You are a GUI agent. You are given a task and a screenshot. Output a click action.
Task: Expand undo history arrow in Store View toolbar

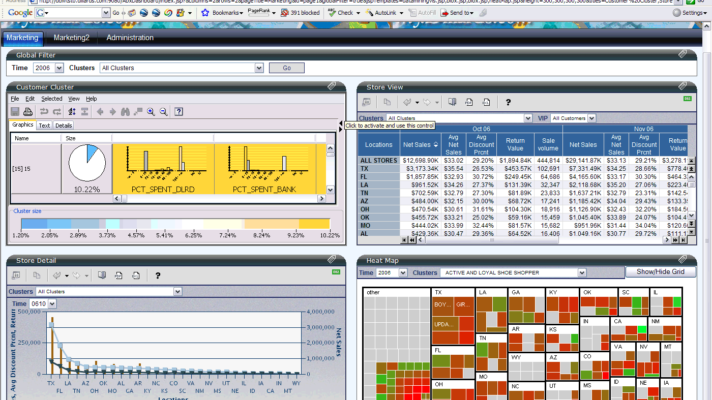[x=417, y=103]
